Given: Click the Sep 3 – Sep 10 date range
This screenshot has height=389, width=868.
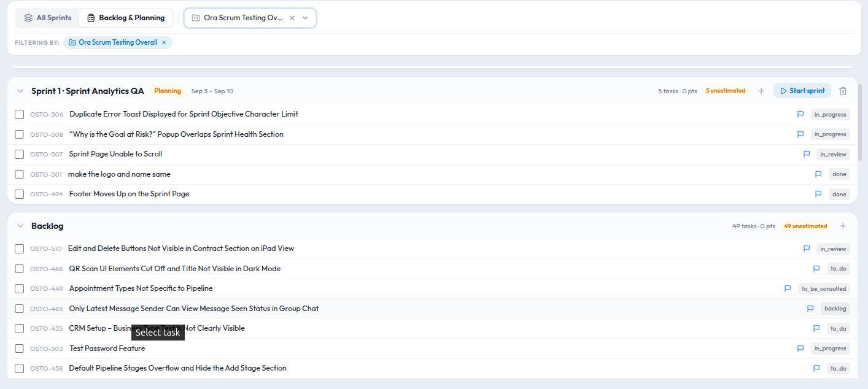Looking at the screenshot, I should (x=212, y=91).
